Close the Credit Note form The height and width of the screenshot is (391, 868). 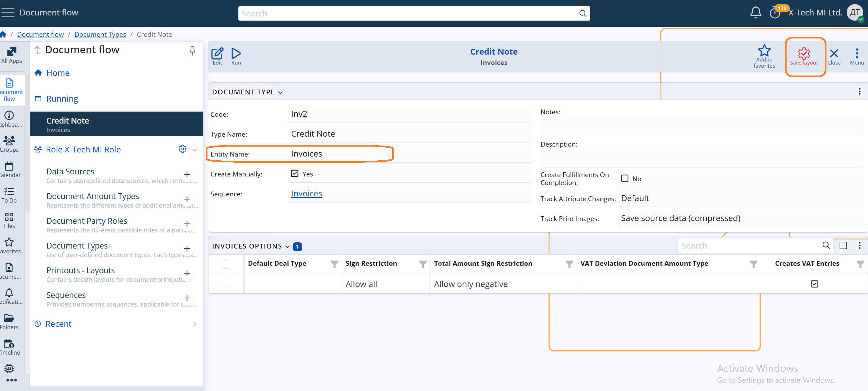[834, 57]
